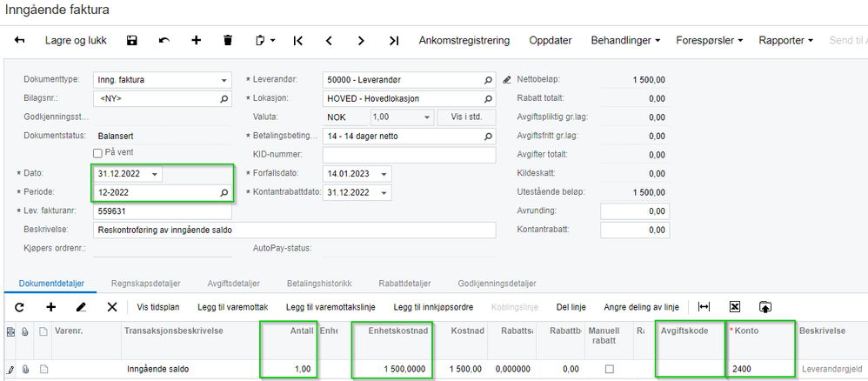Switch to the Avgiftsdetaljer tab
The height and width of the screenshot is (381, 868).
click(x=234, y=284)
